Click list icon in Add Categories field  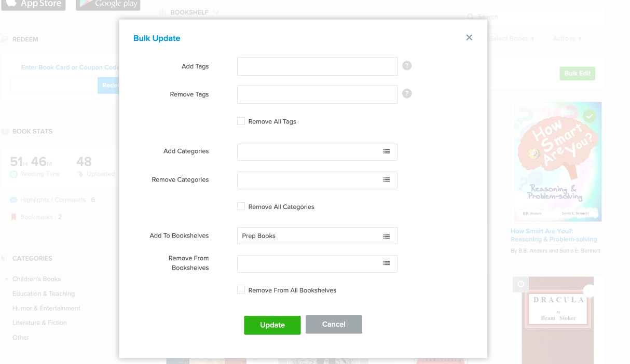(387, 151)
